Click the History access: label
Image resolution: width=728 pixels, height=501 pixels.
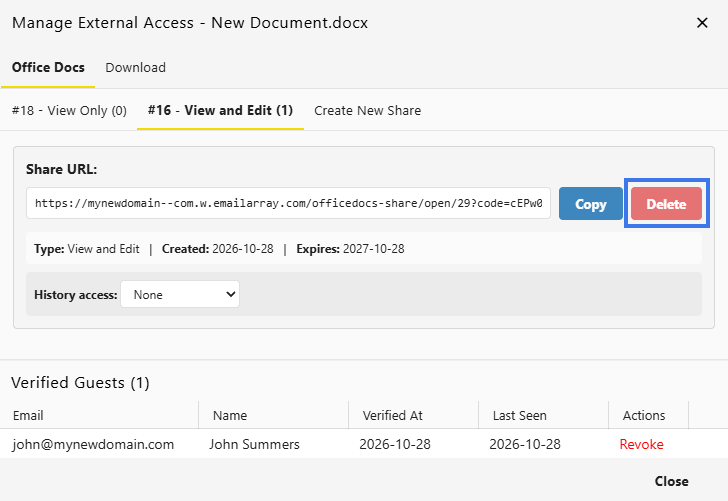pos(76,295)
